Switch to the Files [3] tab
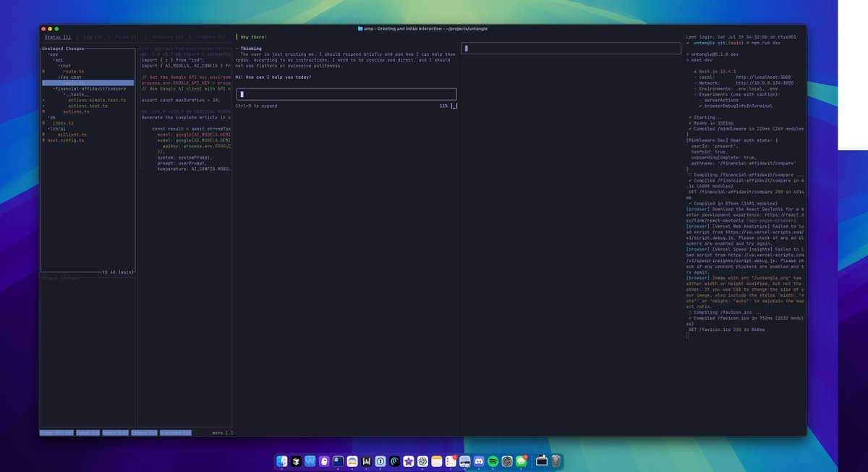The image size is (868, 472). coord(127,36)
